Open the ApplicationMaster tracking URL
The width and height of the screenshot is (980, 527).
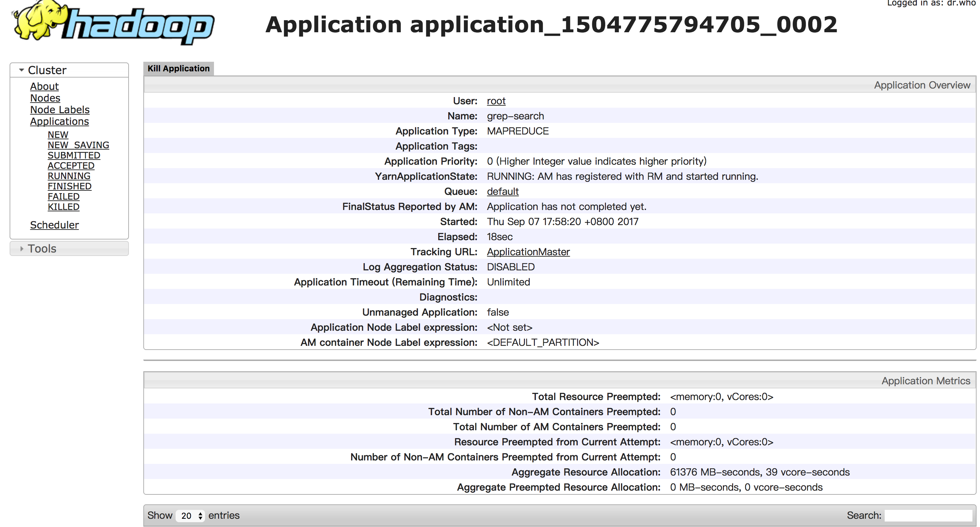[x=528, y=252]
